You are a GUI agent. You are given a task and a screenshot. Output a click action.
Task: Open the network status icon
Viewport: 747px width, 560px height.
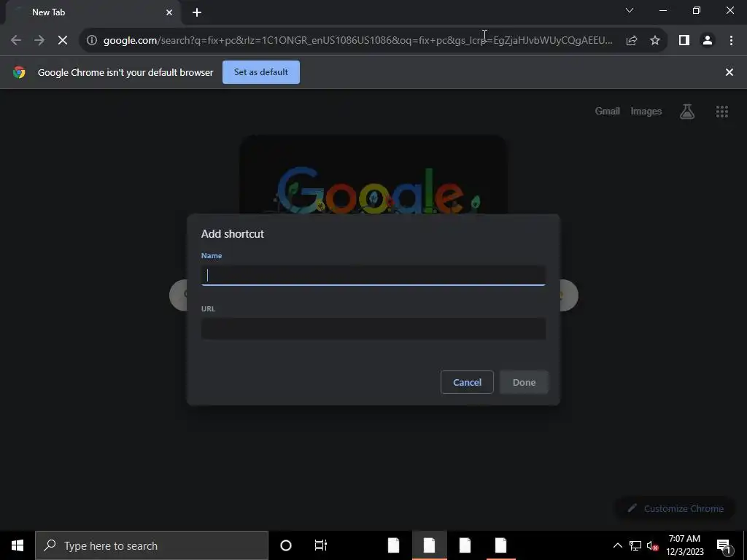pyautogui.click(x=635, y=545)
